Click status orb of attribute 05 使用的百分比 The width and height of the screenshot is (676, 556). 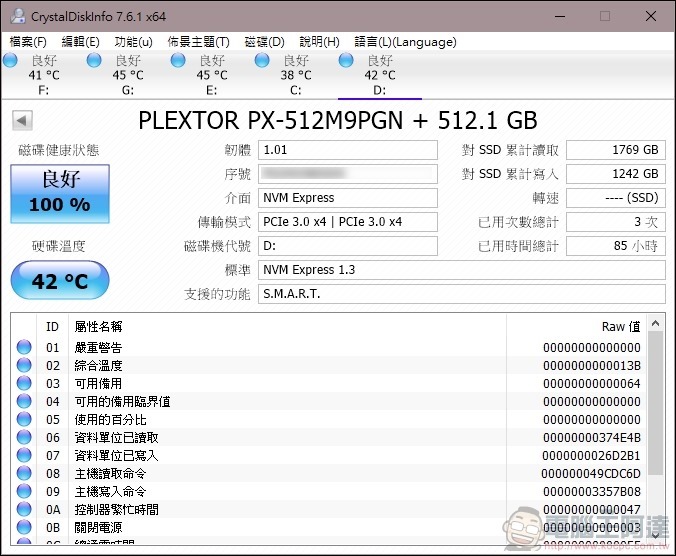pos(24,419)
